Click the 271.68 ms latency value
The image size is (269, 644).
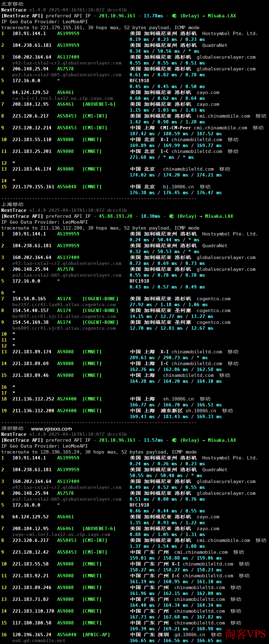point(142,157)
